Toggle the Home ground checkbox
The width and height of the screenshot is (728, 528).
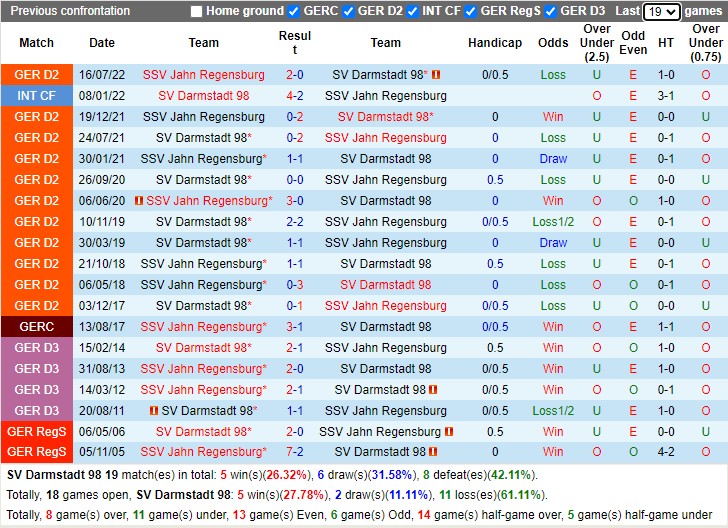click(196, 11)
